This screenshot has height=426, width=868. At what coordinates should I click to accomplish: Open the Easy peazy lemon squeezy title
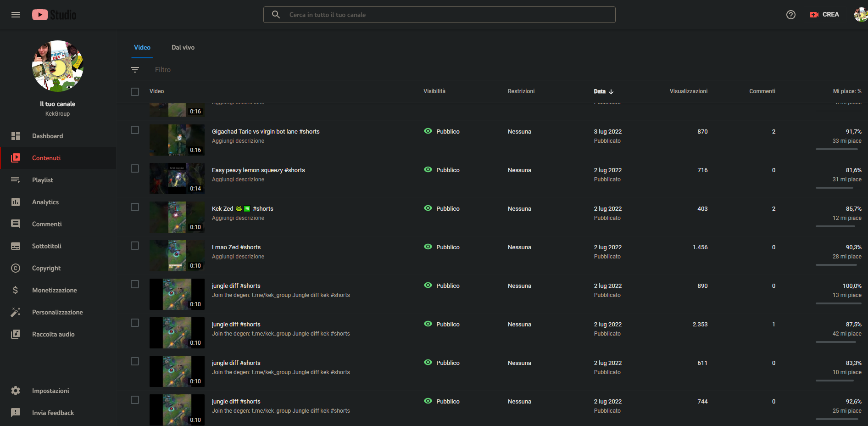point(258,170)
